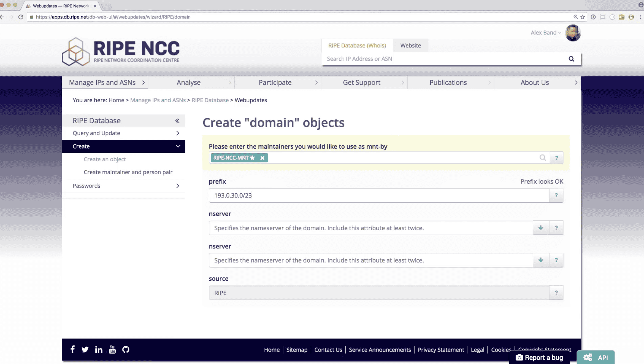644x364 pixels.
Task: Open Privacy Statement in the footer
Action: click(441, 350)
